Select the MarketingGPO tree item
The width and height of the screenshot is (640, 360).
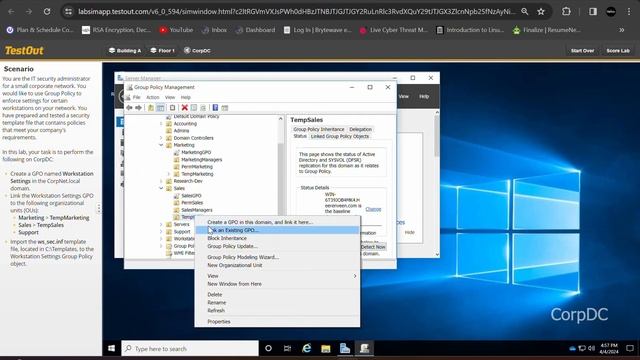196,152
